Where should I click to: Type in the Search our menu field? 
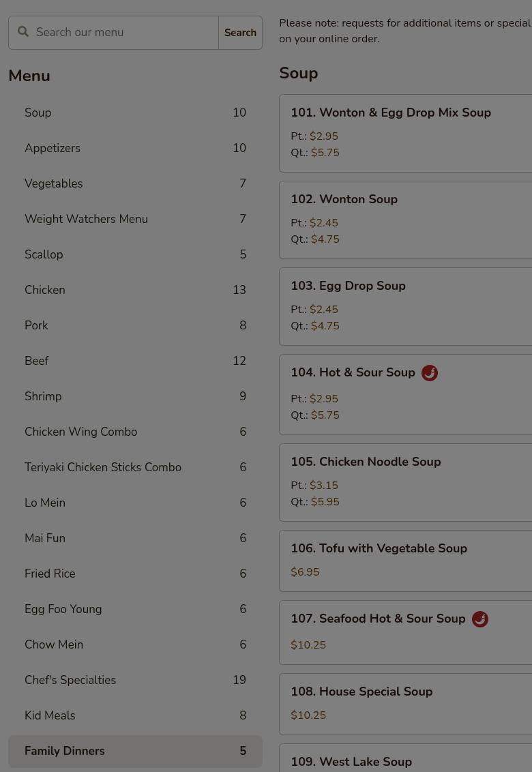click(123, 33)
